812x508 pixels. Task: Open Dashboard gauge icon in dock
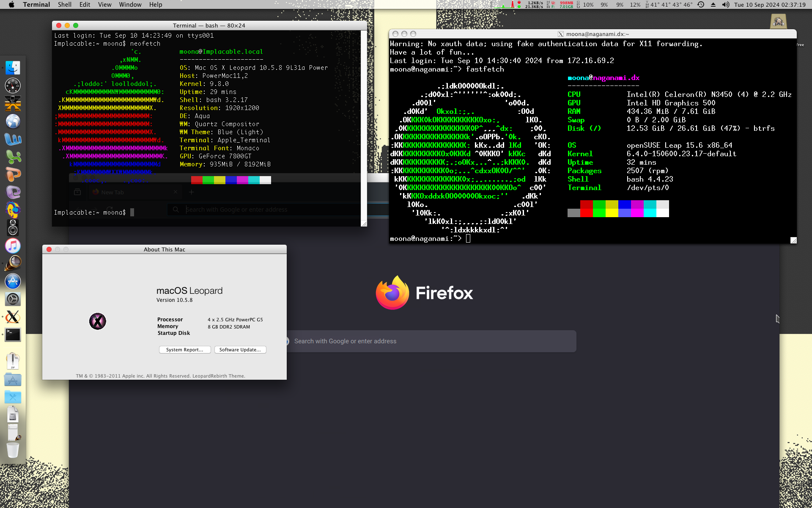(13, 86)
